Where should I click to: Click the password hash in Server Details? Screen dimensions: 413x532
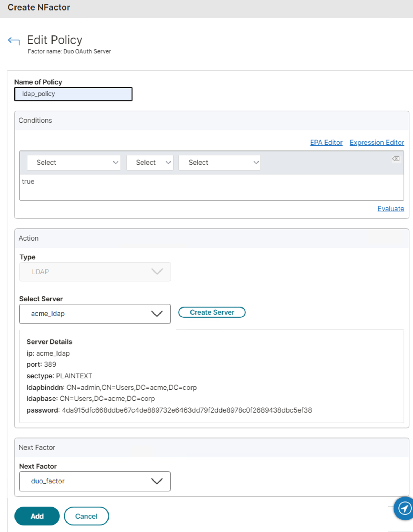tap(187, 410)
